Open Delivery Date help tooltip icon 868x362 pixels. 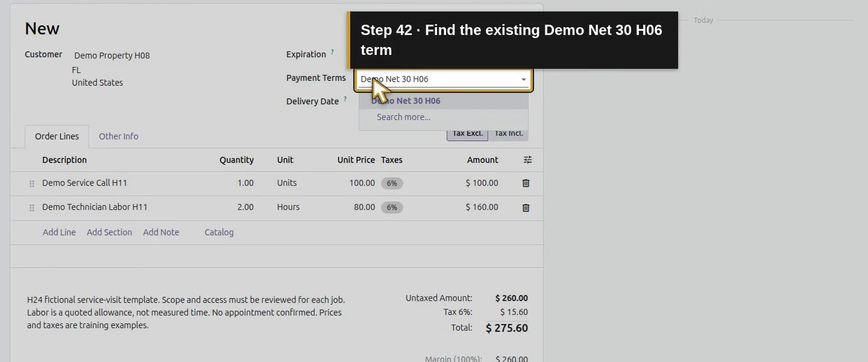pos(345,99)
